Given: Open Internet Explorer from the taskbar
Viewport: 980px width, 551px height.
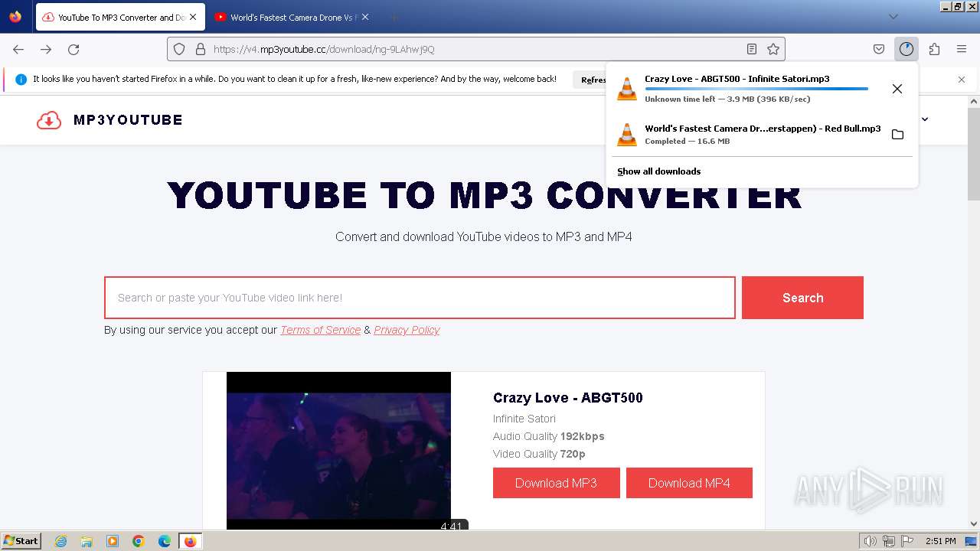Looking at the screenshot, I should coord(60,541).
